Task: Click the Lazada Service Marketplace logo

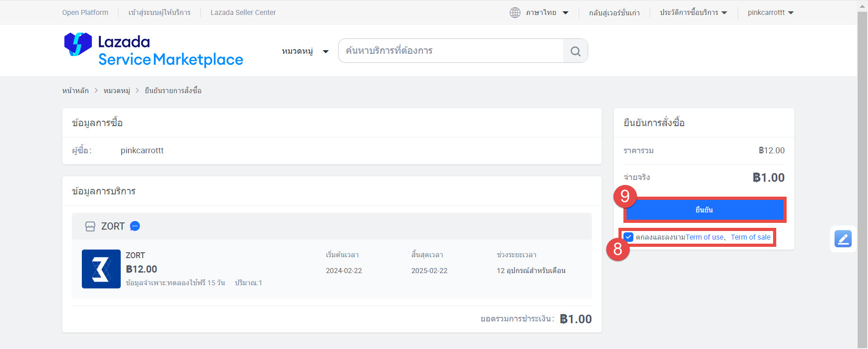Action: 154,50
